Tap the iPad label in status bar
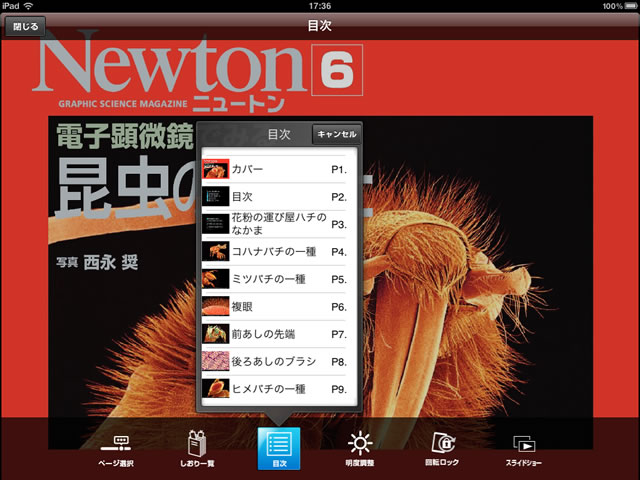 click(x=11, y=6)
